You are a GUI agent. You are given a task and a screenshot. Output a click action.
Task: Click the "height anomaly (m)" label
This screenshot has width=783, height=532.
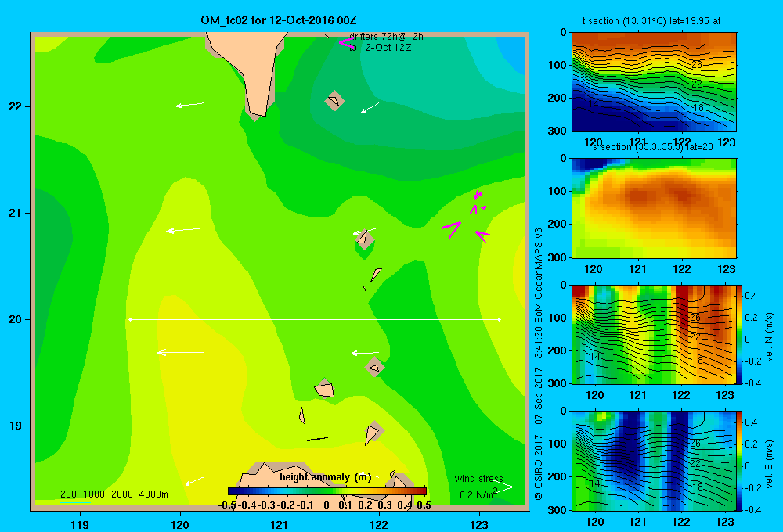(x=325, y=477)
